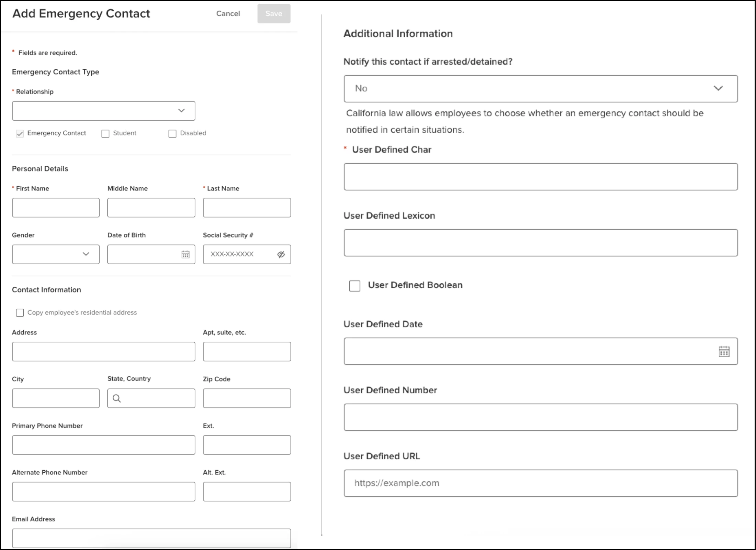
Task: Click the User Defined Char field
Action: [x=541, y=177]
